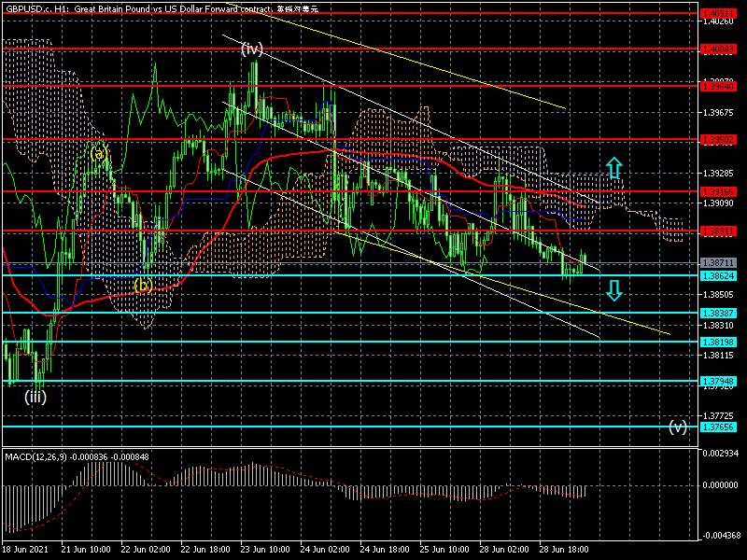Click the current price tag 1.38711

pos(718,264)
